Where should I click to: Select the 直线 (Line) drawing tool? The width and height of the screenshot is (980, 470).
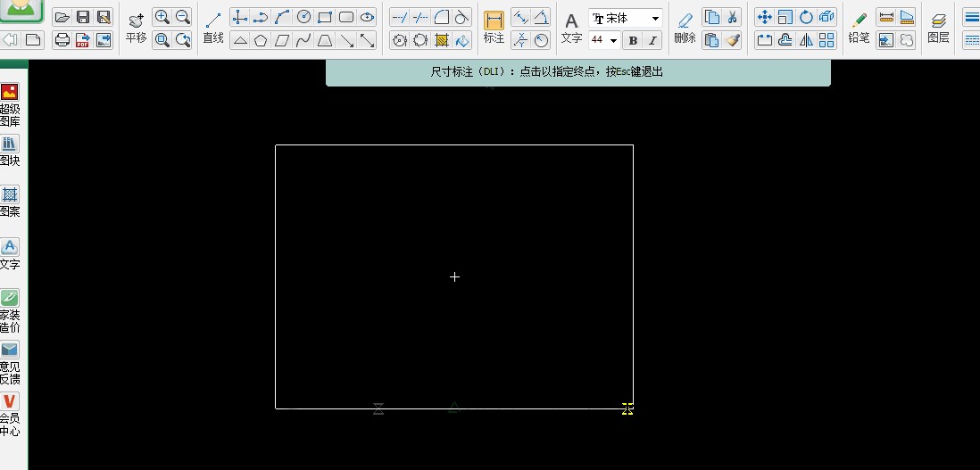click(x=213, y=28)
